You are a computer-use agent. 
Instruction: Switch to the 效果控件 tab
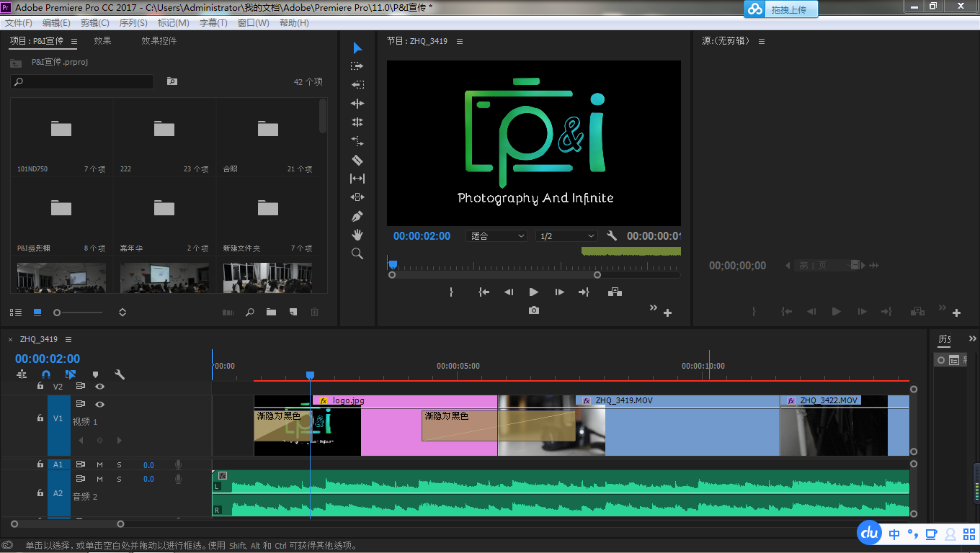pyautogui.click(x=159, y=41)
